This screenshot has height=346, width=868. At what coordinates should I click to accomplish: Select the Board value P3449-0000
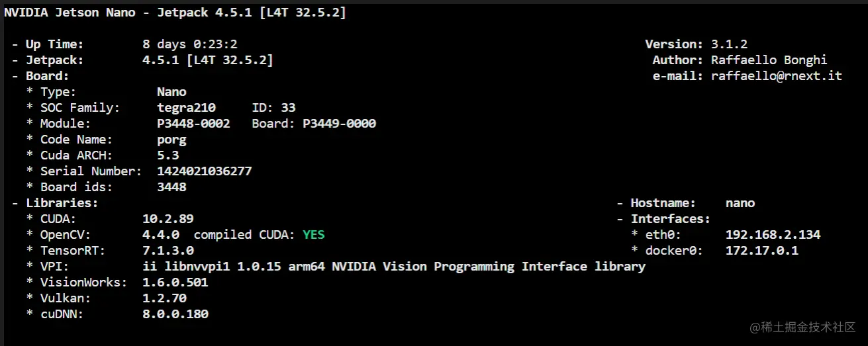tap(339, 124)
